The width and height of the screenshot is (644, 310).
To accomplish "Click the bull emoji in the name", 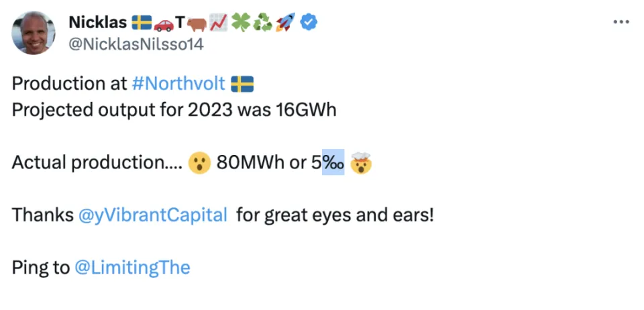I will coord(196,23).
